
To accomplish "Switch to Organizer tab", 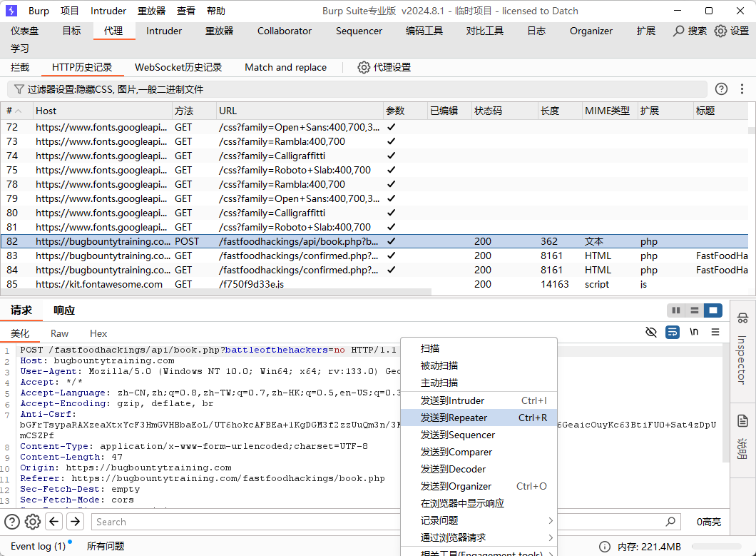I will pos(591,31).
